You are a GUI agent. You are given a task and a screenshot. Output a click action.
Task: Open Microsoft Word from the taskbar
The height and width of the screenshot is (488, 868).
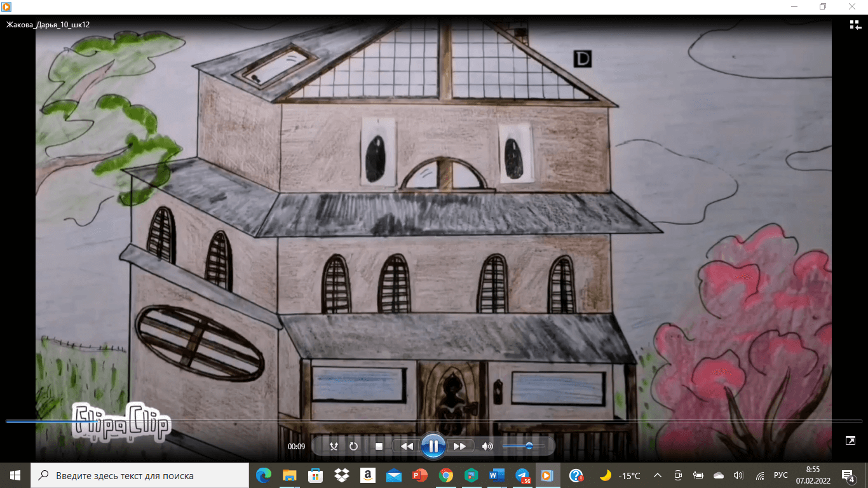(x=497, y=475)
